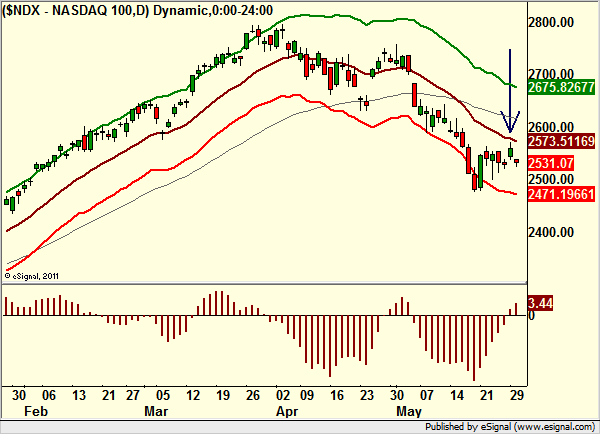Click the 2500.00 price axis label

coord(551,179)
